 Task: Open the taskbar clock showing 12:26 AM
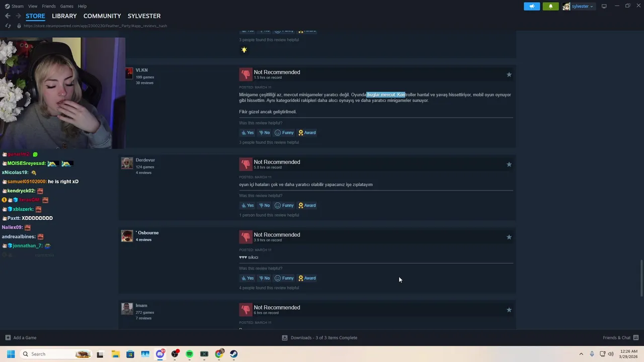(x=628, y=354)
